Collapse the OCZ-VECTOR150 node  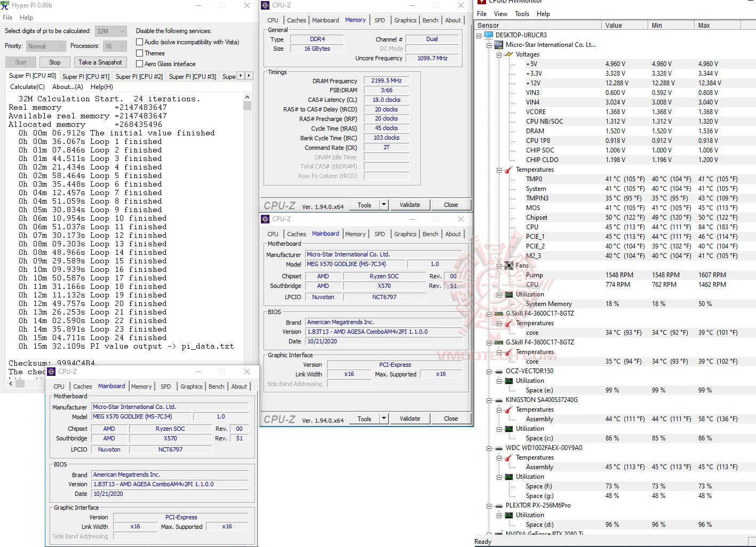point(489,371)
